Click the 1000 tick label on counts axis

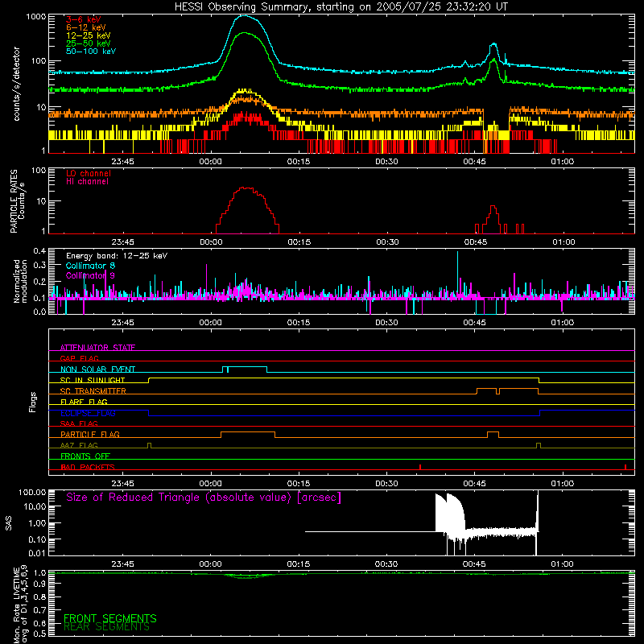[x=35, y=17]
